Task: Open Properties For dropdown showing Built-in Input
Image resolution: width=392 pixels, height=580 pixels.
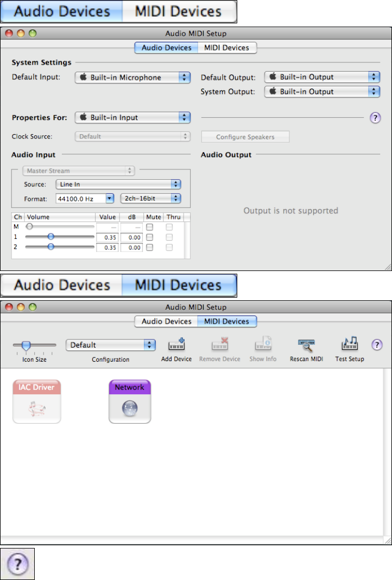Action: point(133,117)
